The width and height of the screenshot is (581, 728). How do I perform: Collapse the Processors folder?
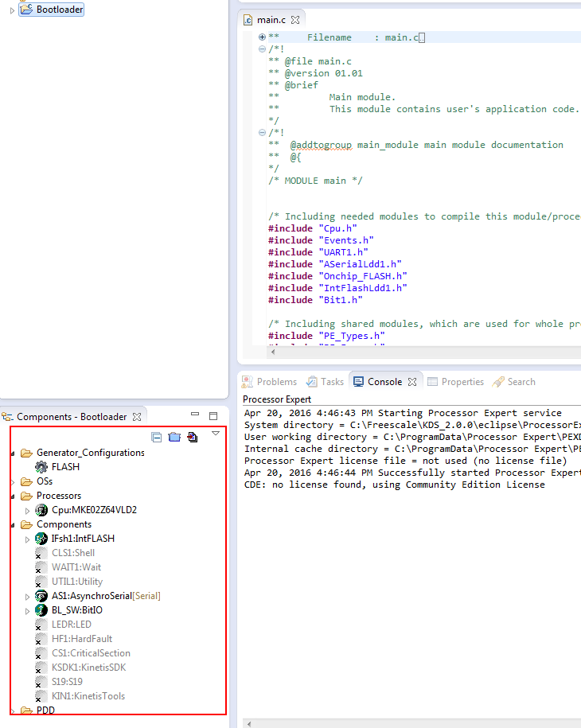[x=13, y=496]
